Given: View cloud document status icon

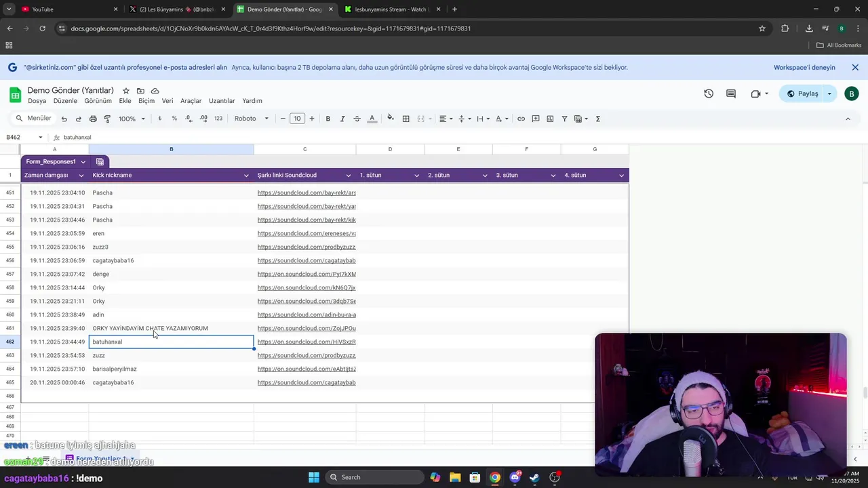Looking at the screenshot, I should (155, 91).
